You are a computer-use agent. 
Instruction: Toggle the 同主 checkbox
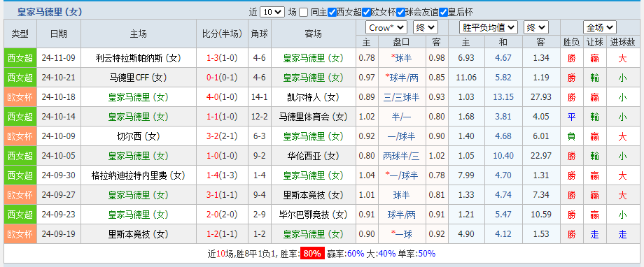[x=304, y=13]
